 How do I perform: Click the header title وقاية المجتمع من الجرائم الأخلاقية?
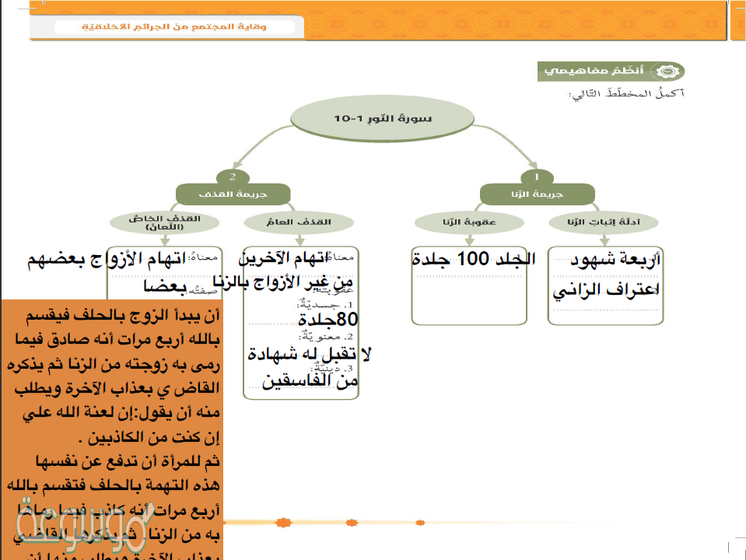click(175, 27)
